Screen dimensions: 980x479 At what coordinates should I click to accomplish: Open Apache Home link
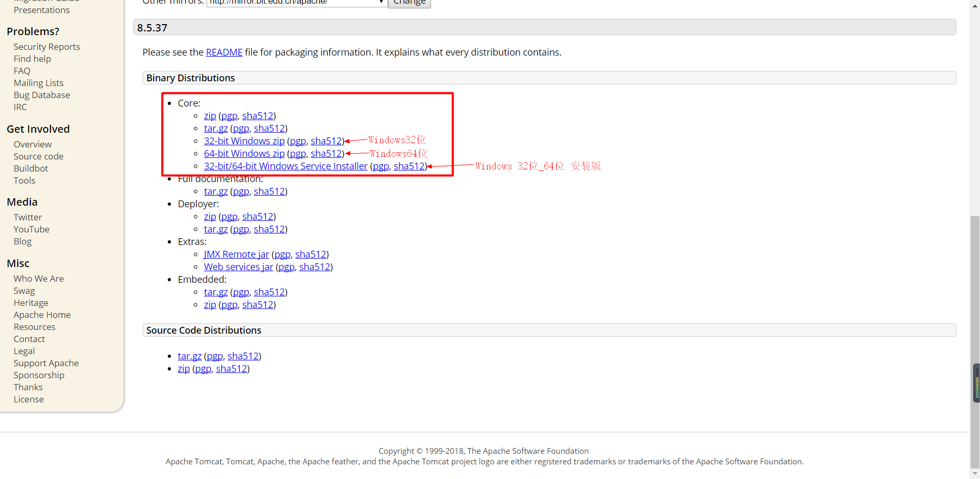click(x=42, y=315)
